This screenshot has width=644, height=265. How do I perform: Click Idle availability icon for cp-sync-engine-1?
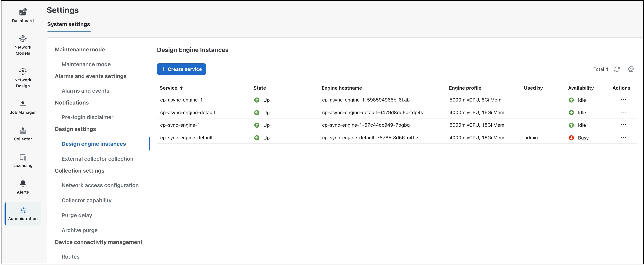point(571,125)
